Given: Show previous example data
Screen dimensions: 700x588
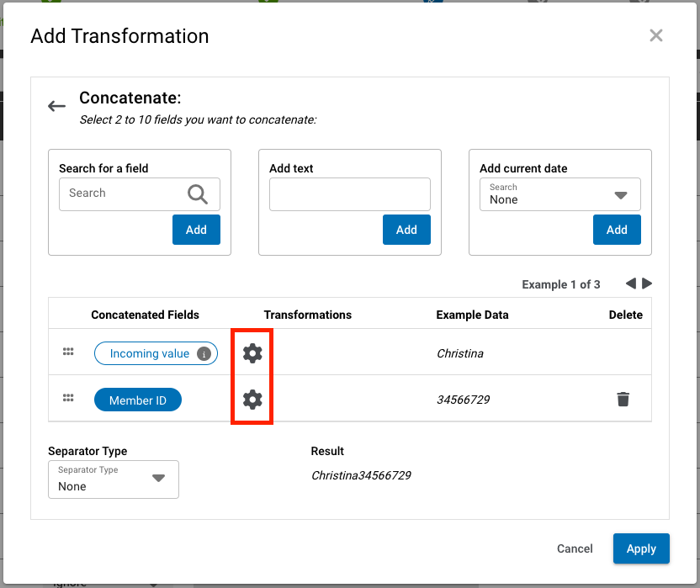Looking at the screenshot, I should click(630, 284).
